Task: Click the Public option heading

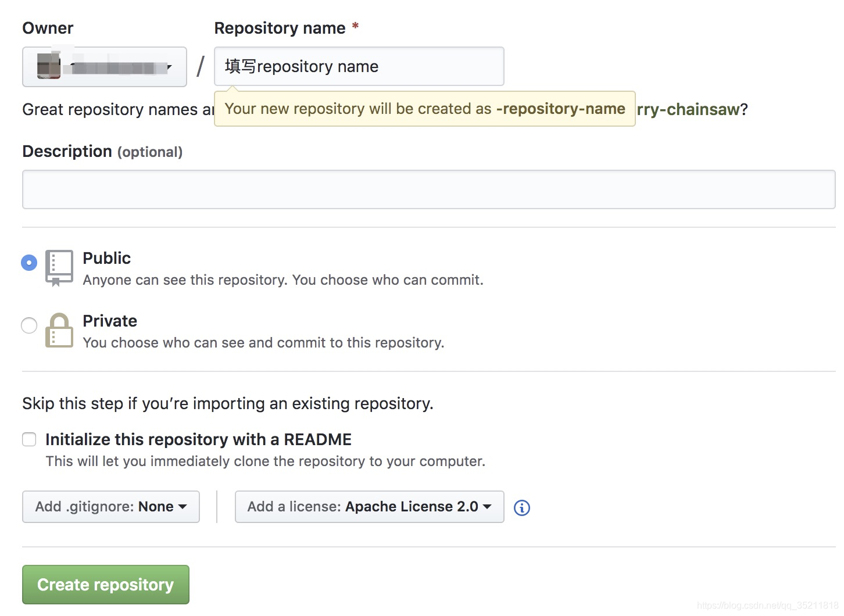Action: [x=107, y=258]
